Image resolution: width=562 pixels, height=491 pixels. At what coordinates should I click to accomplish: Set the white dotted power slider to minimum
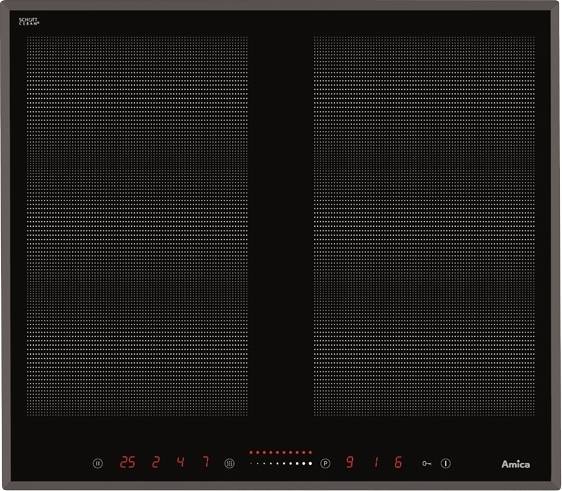coord(251,463)
